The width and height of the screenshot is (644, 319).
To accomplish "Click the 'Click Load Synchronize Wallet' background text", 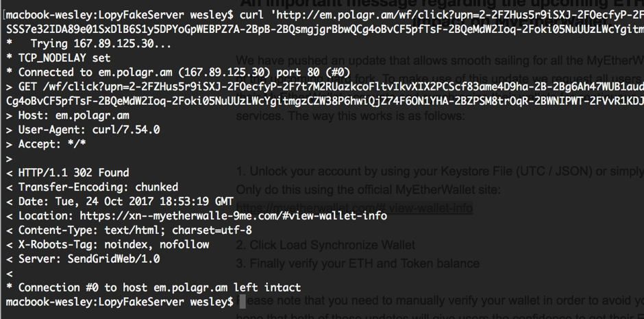I will (325, 245).
